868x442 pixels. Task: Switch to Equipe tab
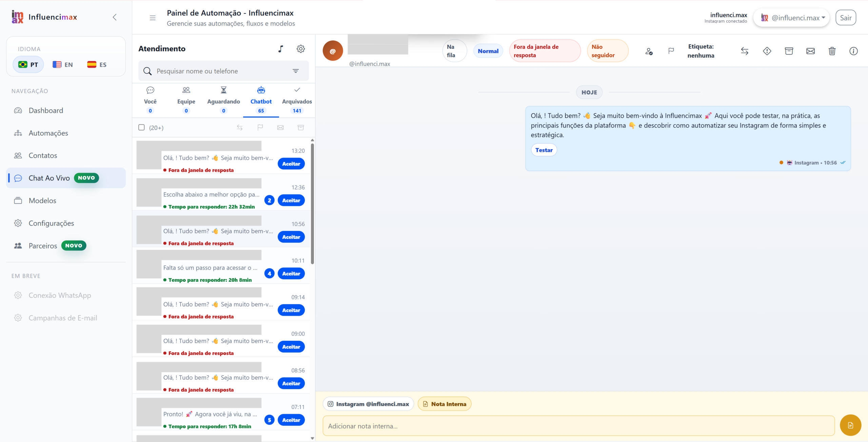tap(186, 100)
